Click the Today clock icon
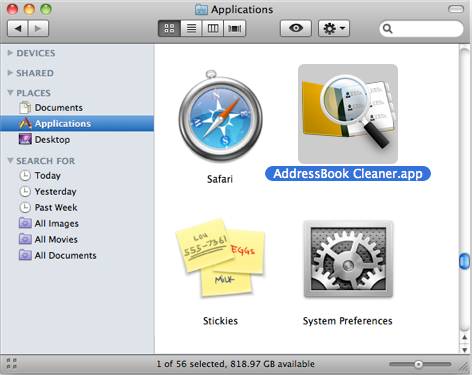 [25, 175]
